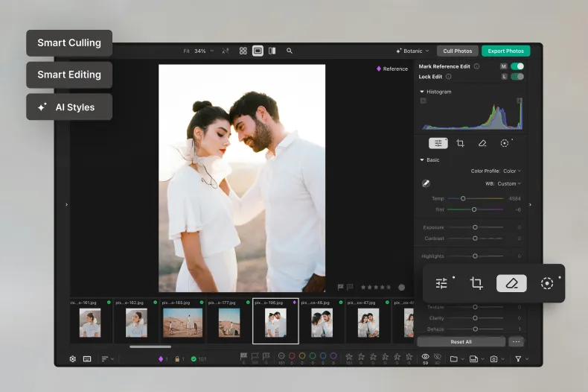
Task: Switch to side-by-side compare view
Action: (272, 51)
